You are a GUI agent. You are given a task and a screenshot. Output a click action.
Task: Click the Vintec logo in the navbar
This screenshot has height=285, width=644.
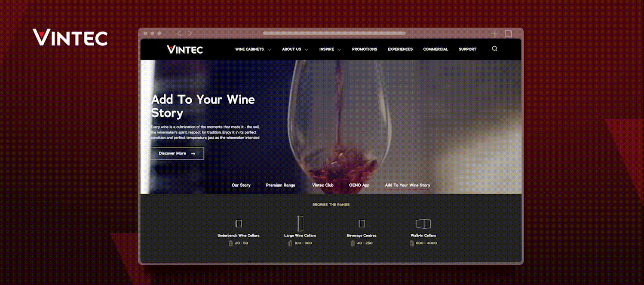(x=184, y=49)
